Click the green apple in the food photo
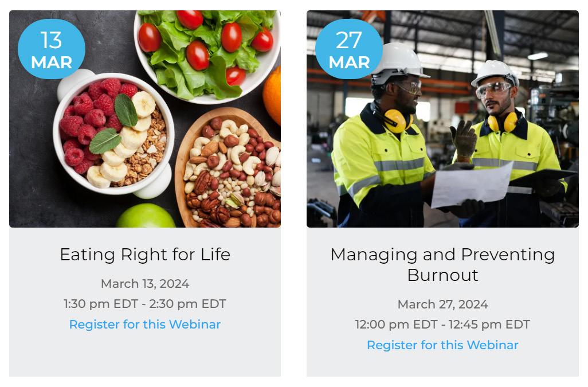This screenshot has height=387, width=588. pos(146,217)
